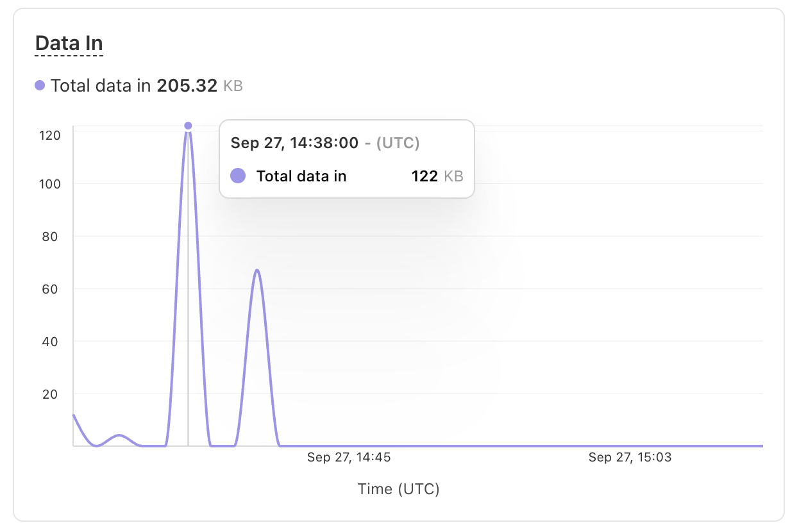Click the 100 y-axis label
The image size is (799, 532).
(x=50, y=184)
